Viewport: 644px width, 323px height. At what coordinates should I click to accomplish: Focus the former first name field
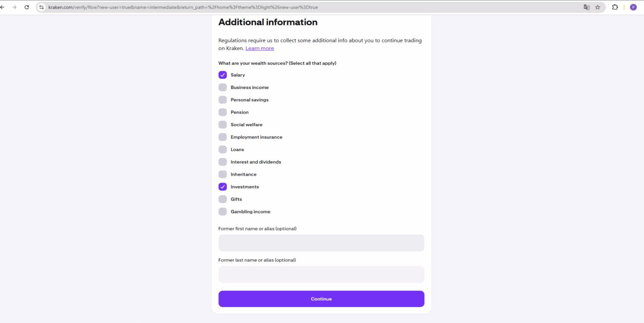(321, 243)
